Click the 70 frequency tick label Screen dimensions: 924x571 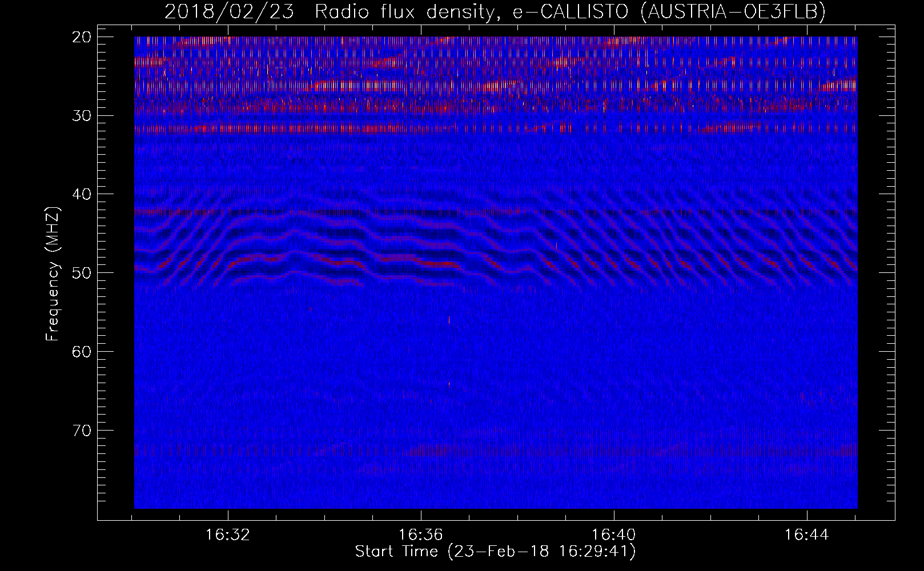point(82,431)
